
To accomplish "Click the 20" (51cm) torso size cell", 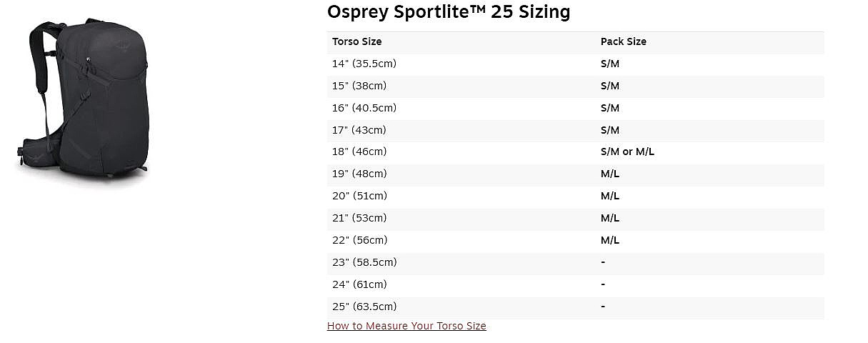I will click(x=359, y=196).
